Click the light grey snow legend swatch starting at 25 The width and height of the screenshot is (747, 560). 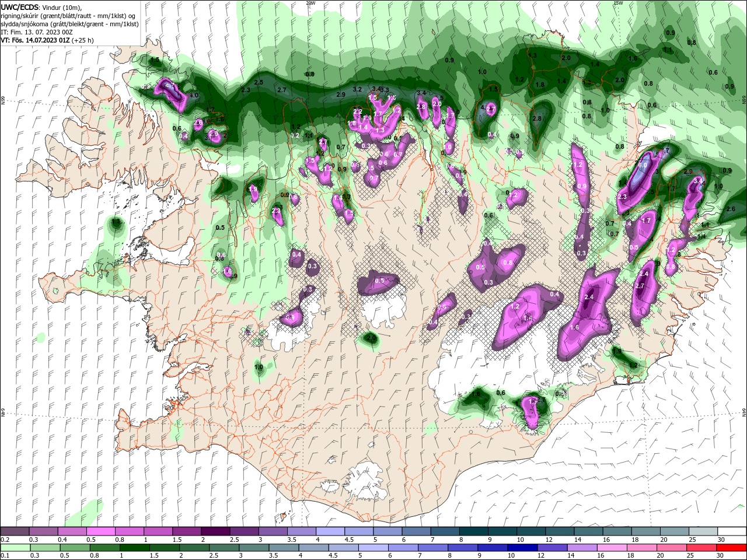click(x=703, y=531)
